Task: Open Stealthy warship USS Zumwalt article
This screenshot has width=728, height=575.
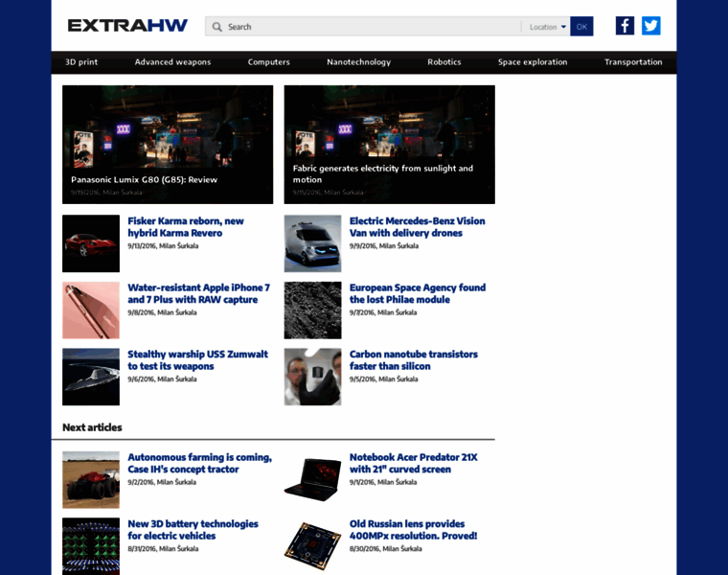Action: 197,360
